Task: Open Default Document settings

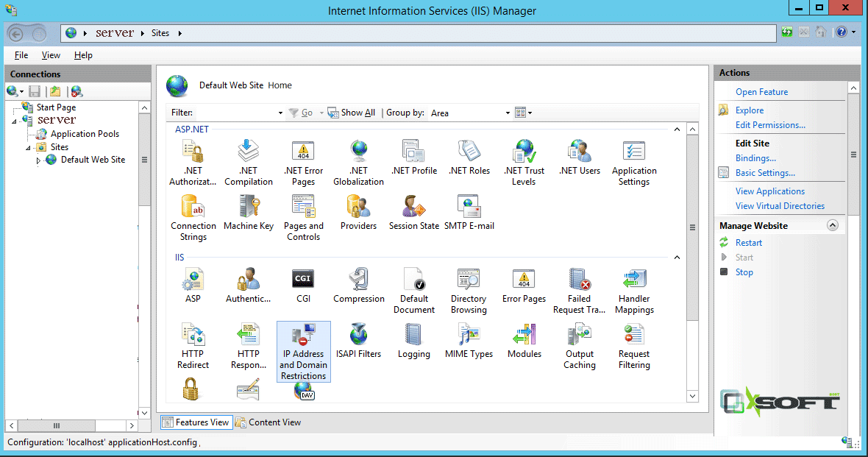Action: (414, 291)
